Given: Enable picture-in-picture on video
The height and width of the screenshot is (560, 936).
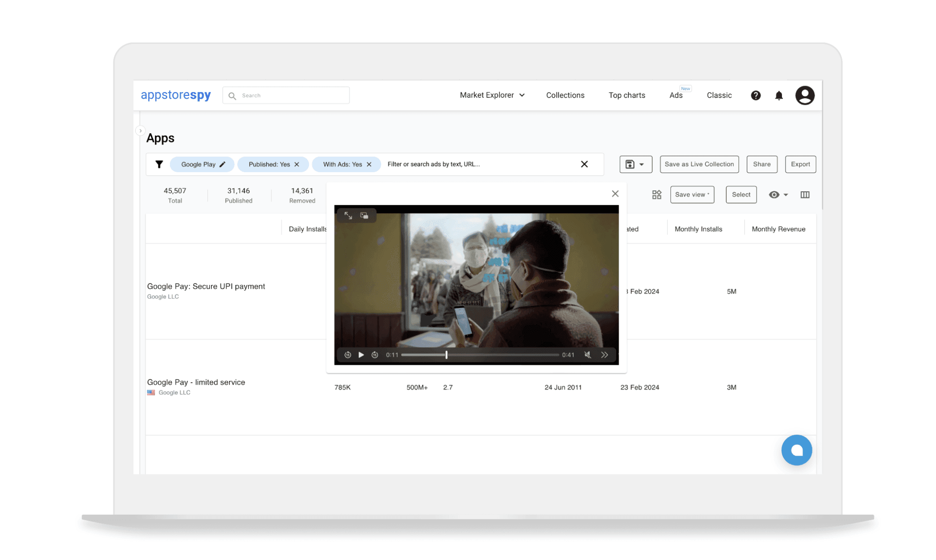Looking at the screenshot, I should [364, 215].
